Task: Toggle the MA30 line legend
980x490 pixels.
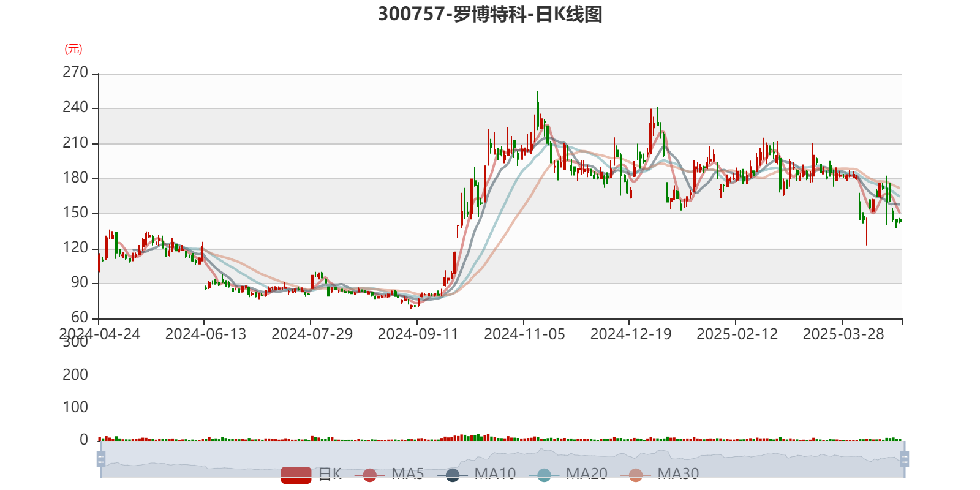Action: (x=660, y=474)
